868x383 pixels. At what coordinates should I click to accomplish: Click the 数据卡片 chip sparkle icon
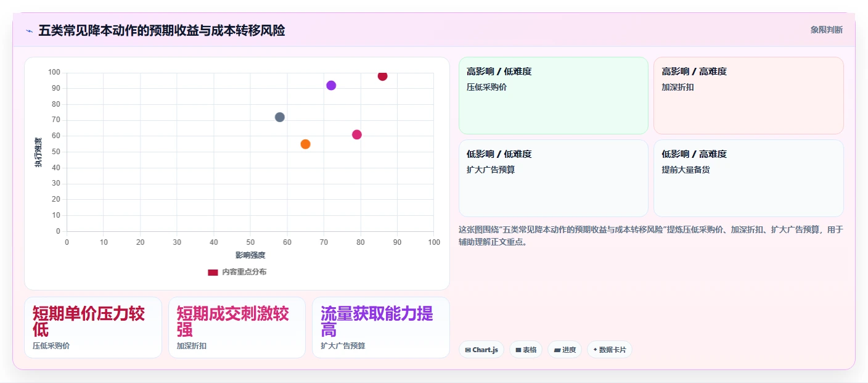pos(595,350)
